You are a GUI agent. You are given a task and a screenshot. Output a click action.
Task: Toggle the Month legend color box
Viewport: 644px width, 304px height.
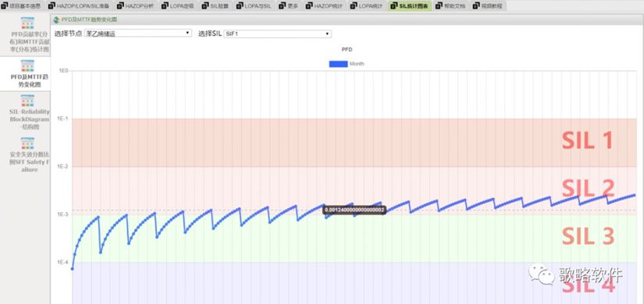click(339, 64)
